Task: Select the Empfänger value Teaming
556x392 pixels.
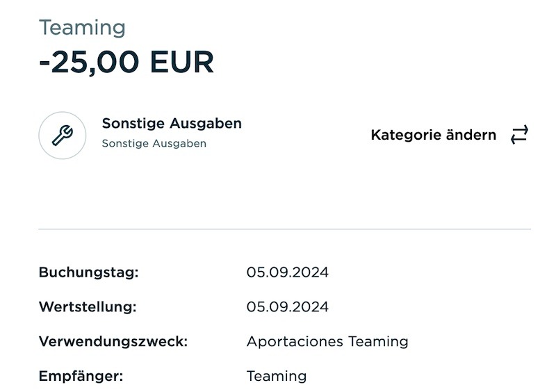Action: (x=277, y=377)
